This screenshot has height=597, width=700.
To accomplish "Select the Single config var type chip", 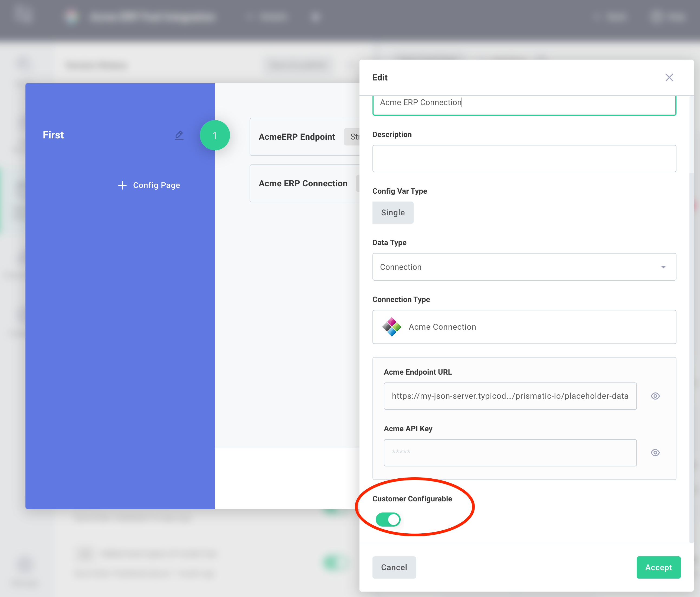I will [x=392, y=212].
